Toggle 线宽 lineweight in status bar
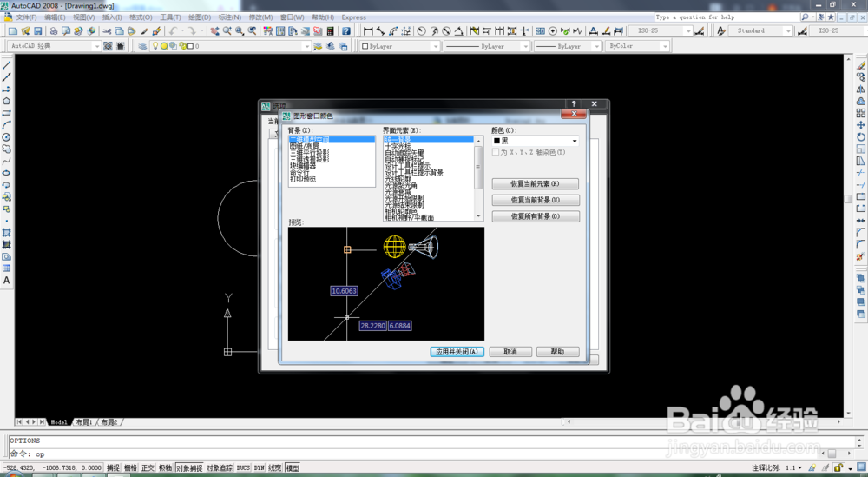 (275, 468)
